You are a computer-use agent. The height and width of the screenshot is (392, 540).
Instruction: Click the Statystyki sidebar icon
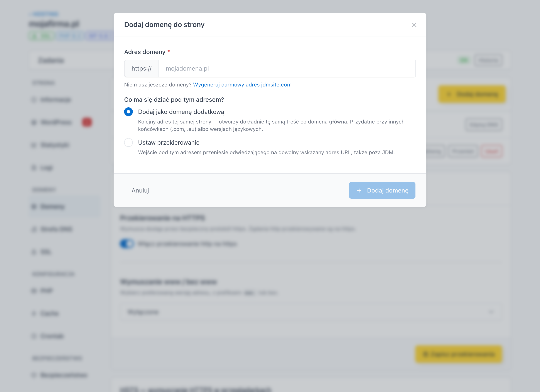34,145
